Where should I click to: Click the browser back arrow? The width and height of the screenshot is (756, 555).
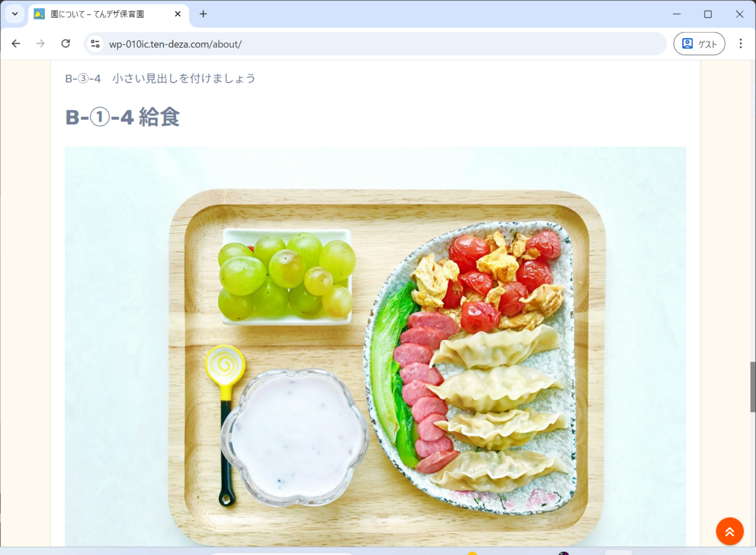(16, 44)
